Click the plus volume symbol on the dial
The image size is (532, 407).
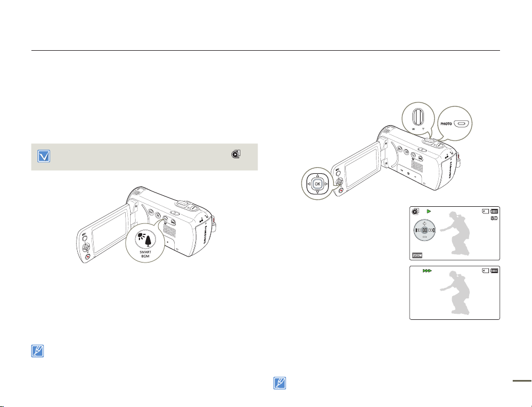coord(425,223)
